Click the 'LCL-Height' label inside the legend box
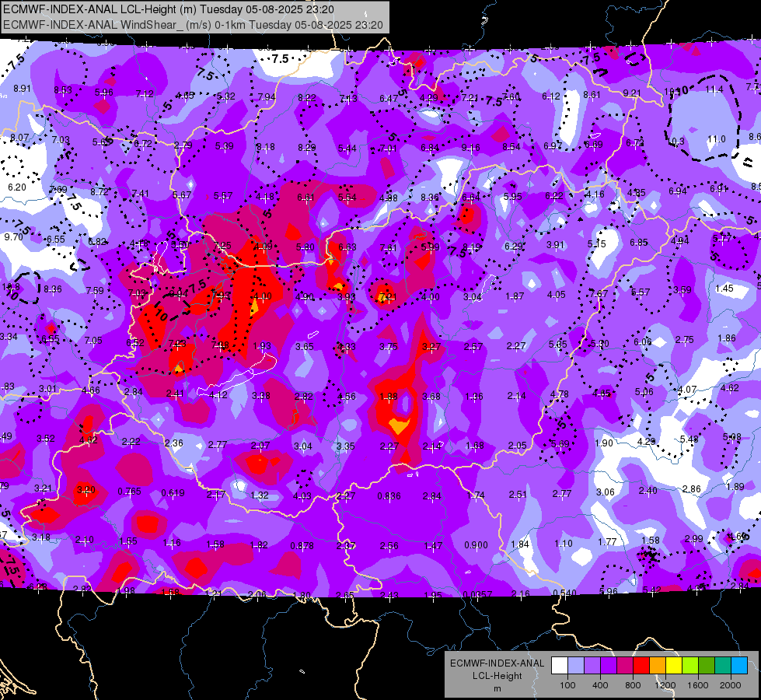This screenshot has width=761, height=700. [x=497, y=676]
